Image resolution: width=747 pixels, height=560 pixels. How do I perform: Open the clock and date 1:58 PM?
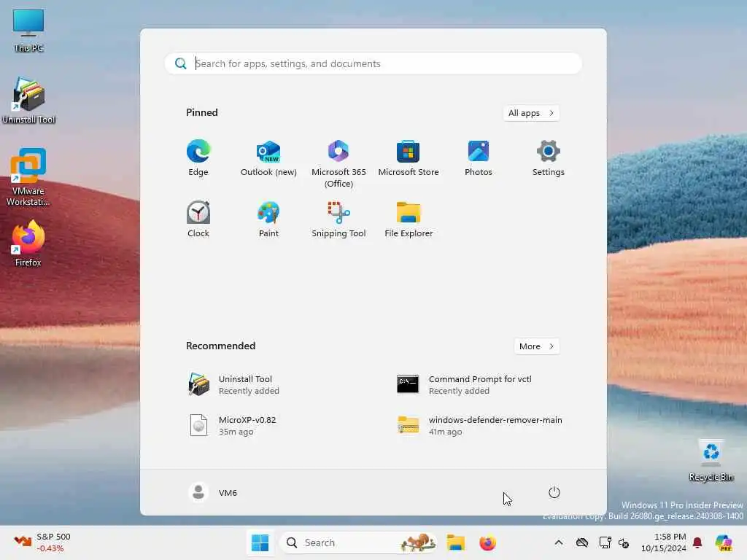tap(663, 542)
